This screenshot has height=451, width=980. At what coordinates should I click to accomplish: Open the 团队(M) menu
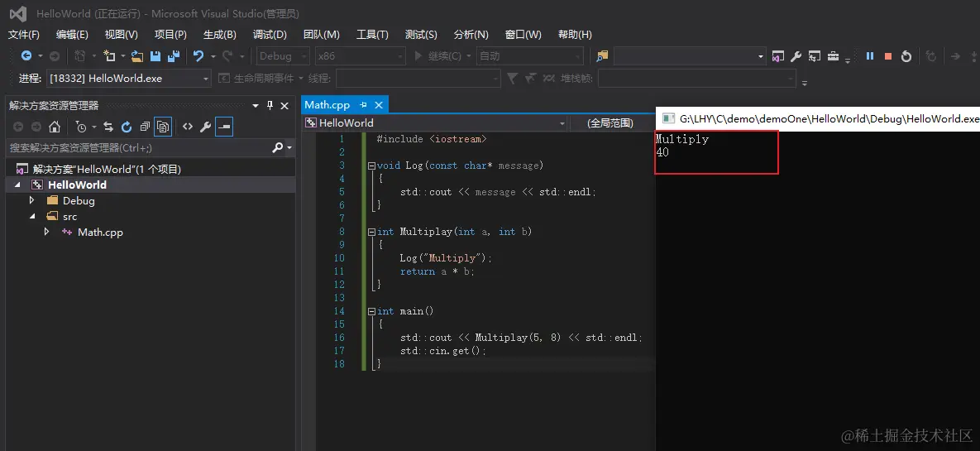click(321, 35)
